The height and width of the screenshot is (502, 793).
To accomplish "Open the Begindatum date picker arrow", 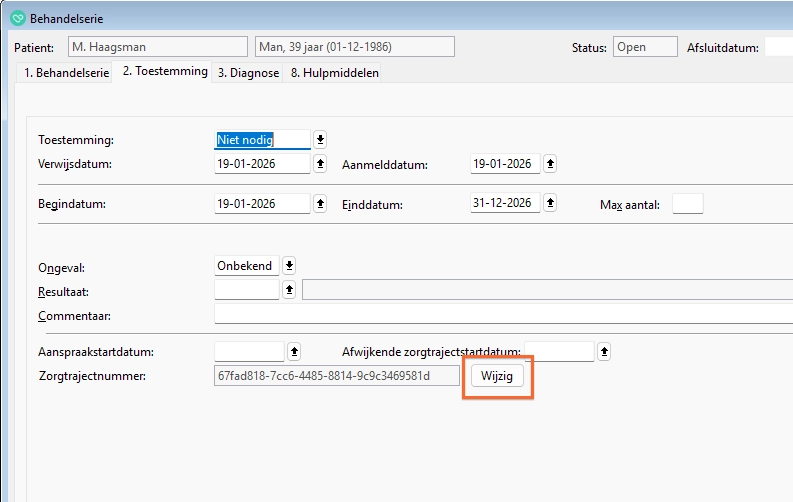I will (320, 204).
